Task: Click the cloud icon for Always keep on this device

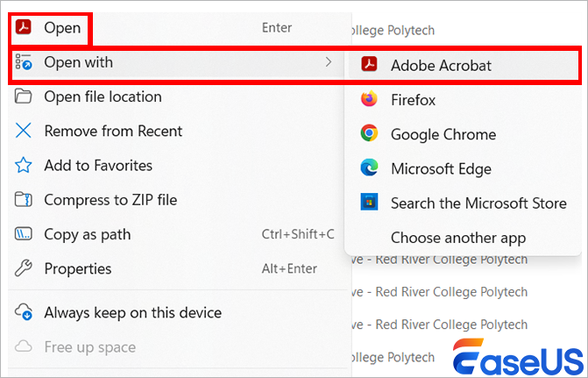Action: (25, 313)
